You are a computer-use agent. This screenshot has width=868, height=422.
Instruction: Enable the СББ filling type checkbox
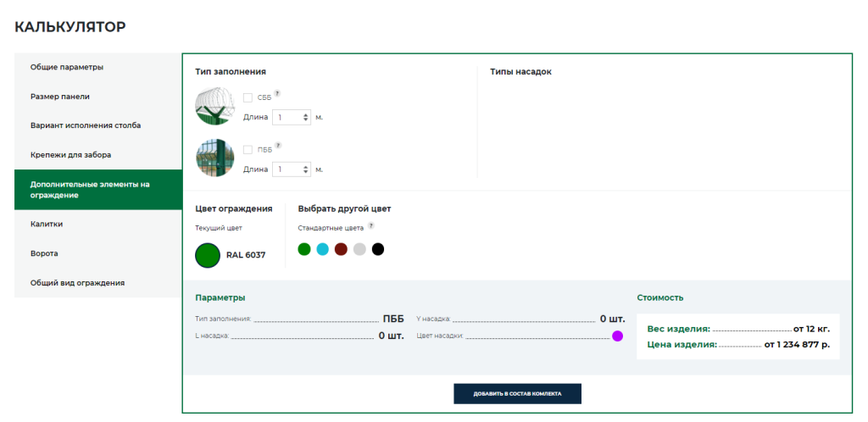click(248, 97)
